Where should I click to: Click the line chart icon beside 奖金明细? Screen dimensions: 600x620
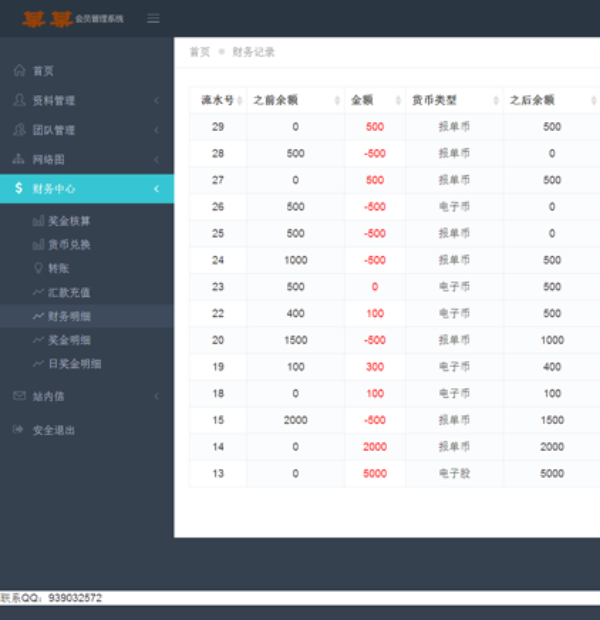pyautogui.click(x=38, y=340)
